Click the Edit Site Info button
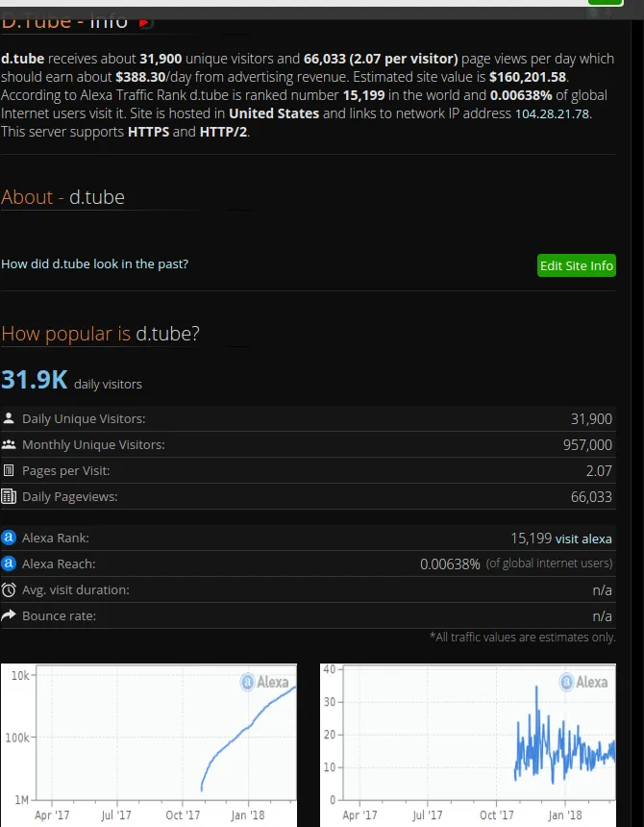The width and height of the screenshot is (644, 827). pyautogui.click(x=577, y=265)
